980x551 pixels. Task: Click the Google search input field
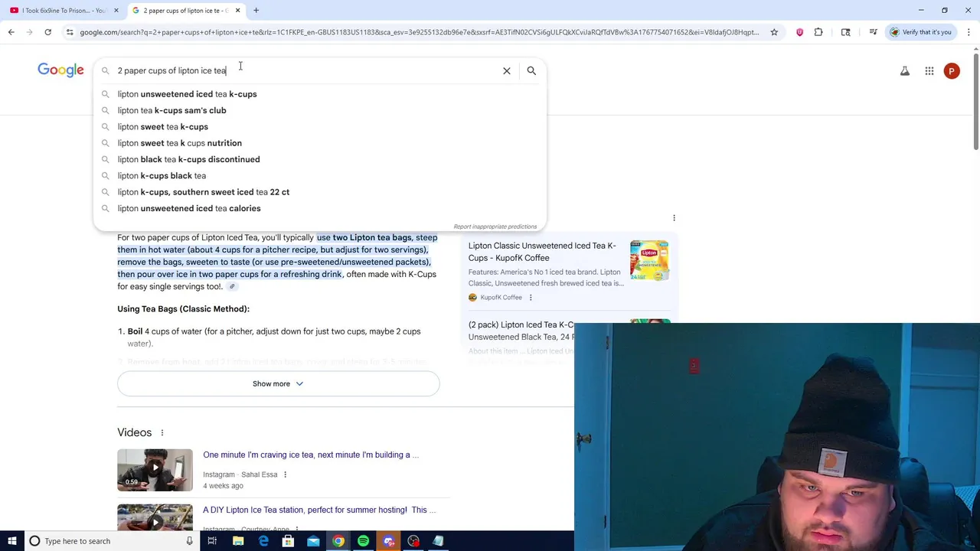pyautogui.click(x=306, y=70)
